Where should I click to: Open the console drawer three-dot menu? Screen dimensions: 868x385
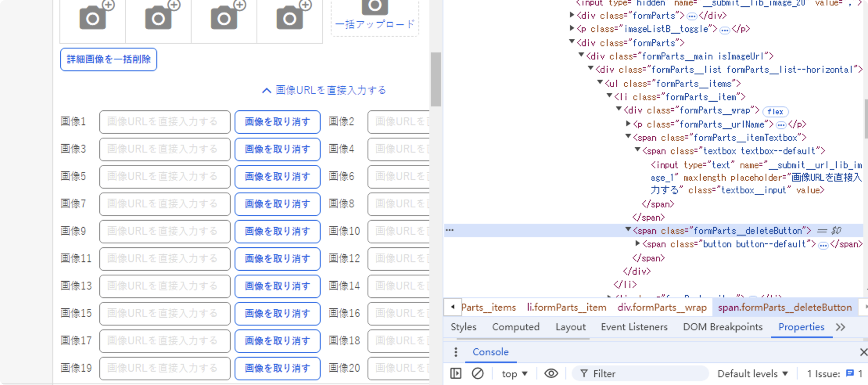coord(456,352)
